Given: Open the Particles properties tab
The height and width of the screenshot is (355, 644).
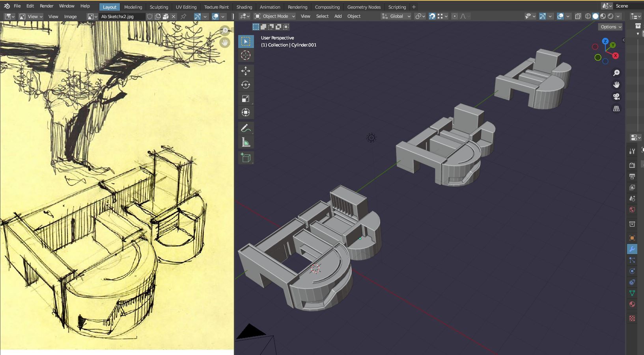Looking at the screenshot, I should [632, 260].
